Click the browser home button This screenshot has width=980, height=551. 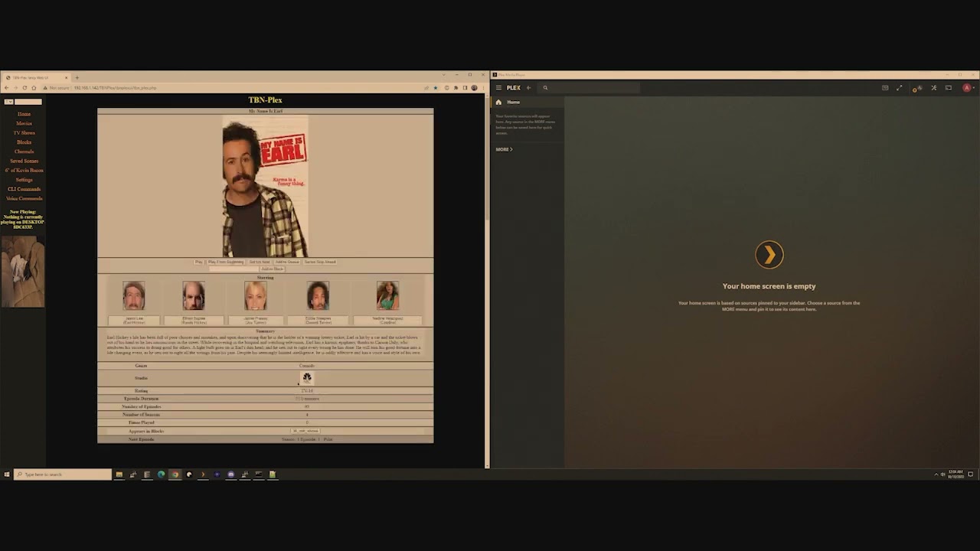tap(34, 88)
